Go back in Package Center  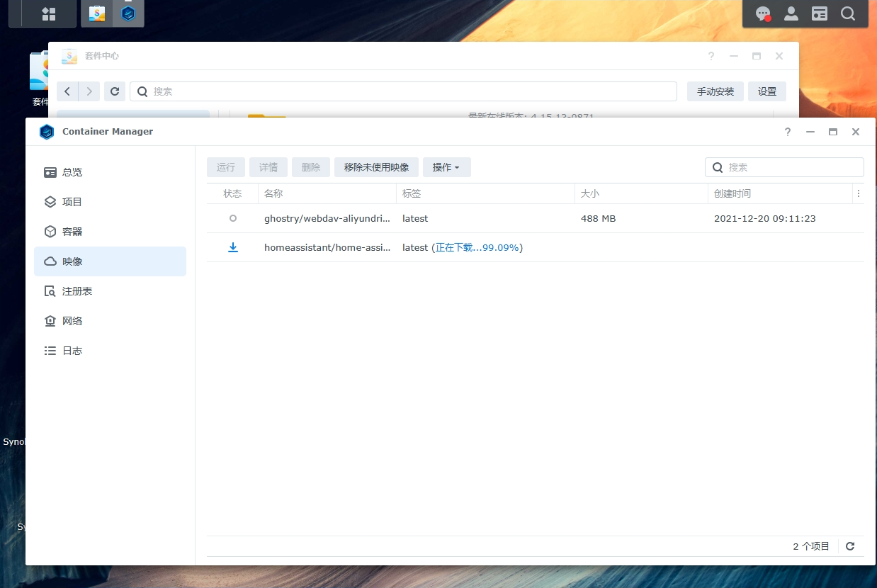[x=67, y=91]
